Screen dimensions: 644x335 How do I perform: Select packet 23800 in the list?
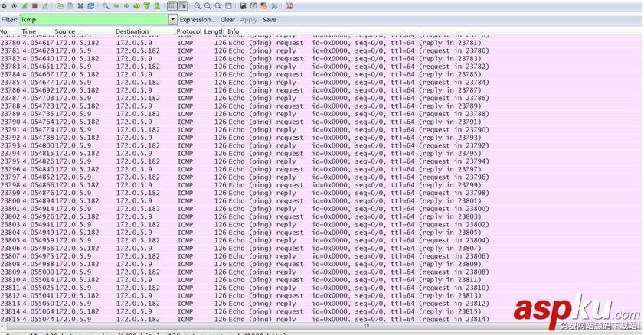coord(320,201)
